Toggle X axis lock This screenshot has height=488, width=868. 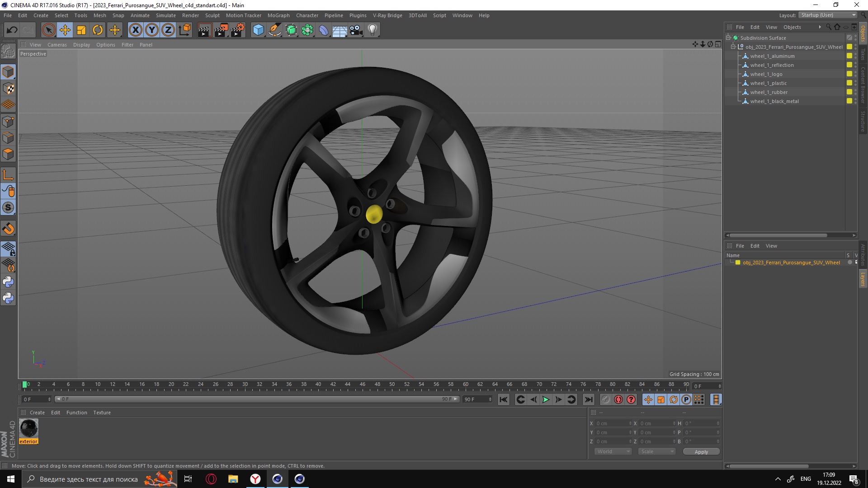pyautogui.click(x=135, y=30)
